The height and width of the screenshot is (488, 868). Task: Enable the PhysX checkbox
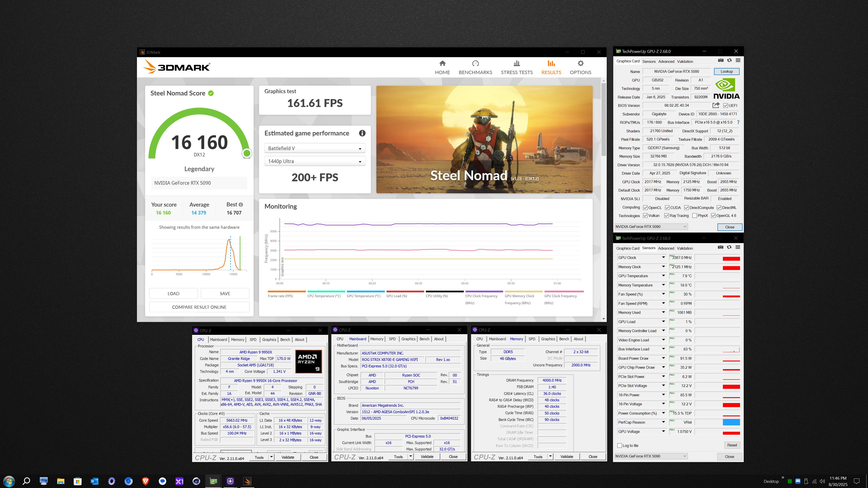point(694,216)
